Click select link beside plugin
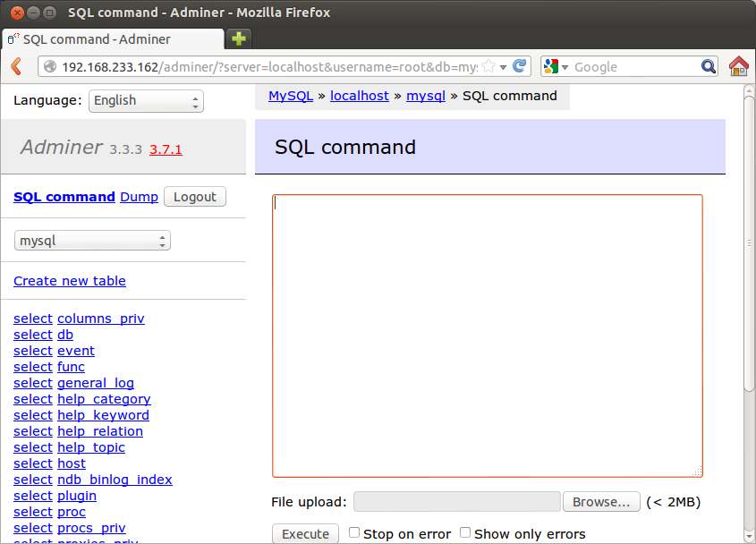756x544 pixels. [33, 496]
